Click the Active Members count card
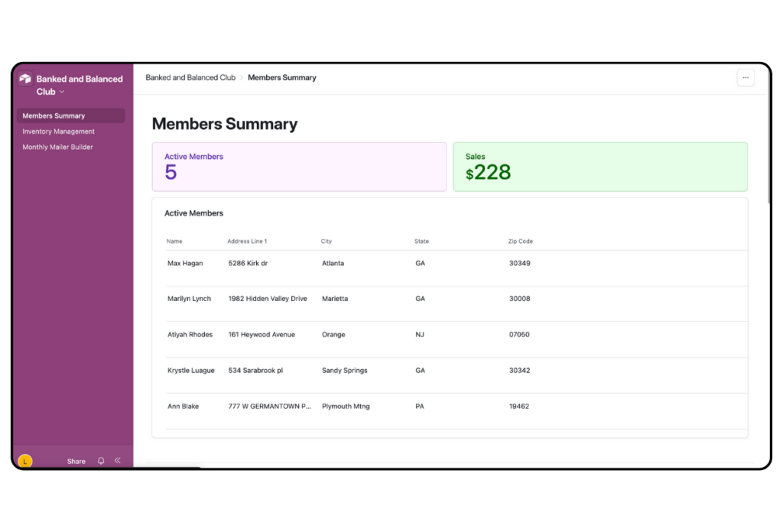The height and width of the screenshot is (532, 783). coord(299,167)
